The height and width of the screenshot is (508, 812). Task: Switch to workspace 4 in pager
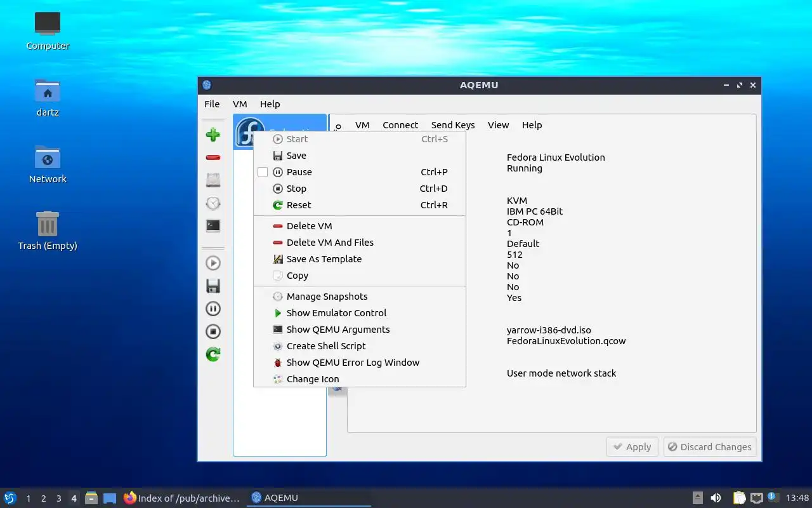pyautogui.click(x=74, y=498)
